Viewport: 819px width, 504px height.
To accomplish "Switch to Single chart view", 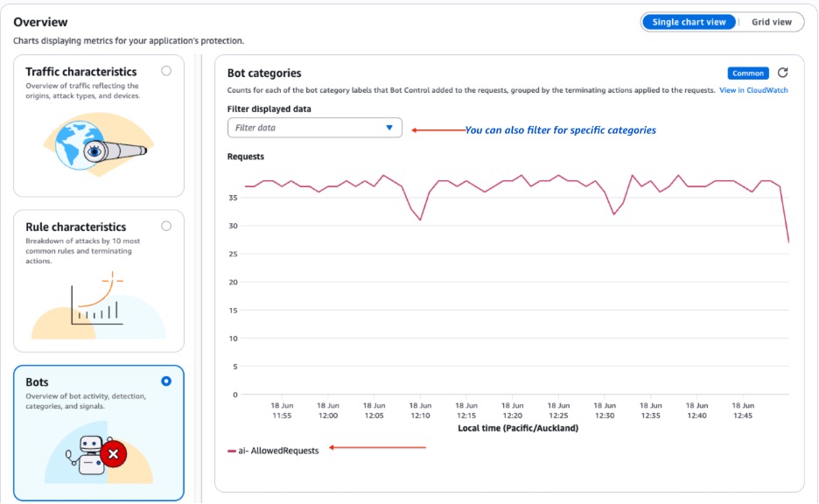I will [x=689, y=22].
